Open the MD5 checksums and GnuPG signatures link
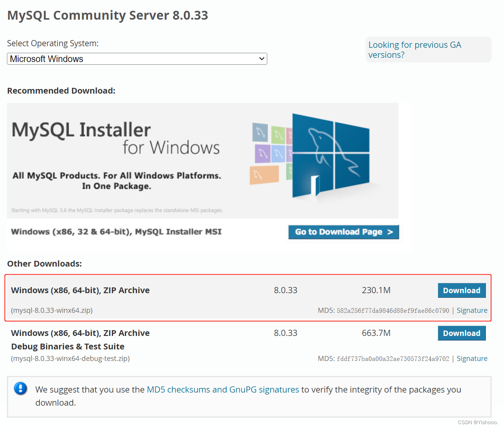The width and height of the screenshot is (504, 428). [223, 389]
